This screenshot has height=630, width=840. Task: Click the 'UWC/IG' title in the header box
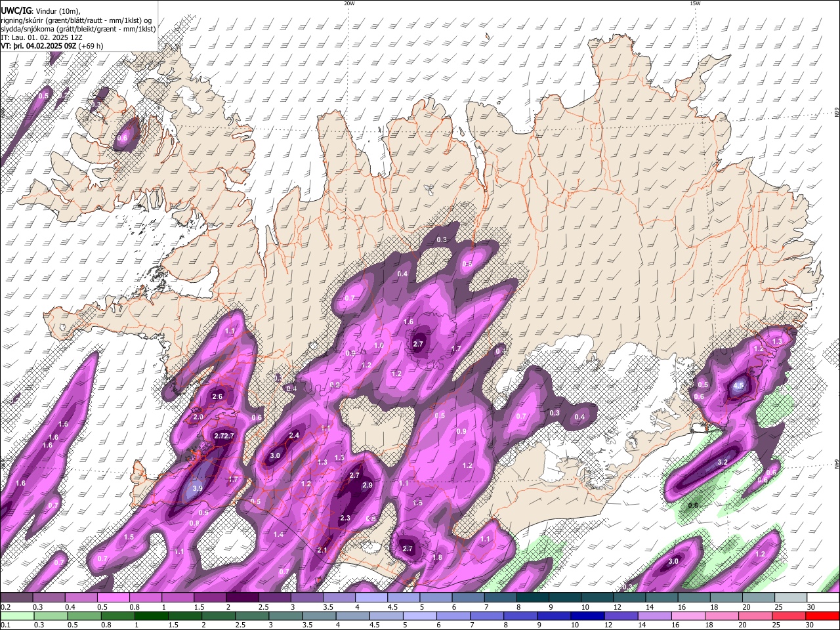16,10
